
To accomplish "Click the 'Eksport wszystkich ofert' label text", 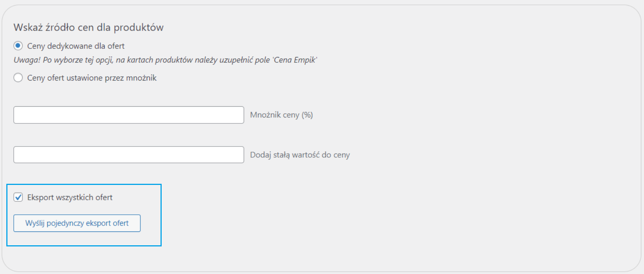I will 70,197.
